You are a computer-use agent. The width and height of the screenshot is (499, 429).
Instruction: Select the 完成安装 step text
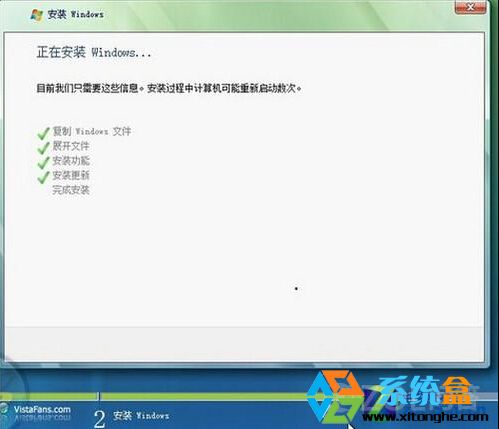pyautogui.click(x=71, y=190)
